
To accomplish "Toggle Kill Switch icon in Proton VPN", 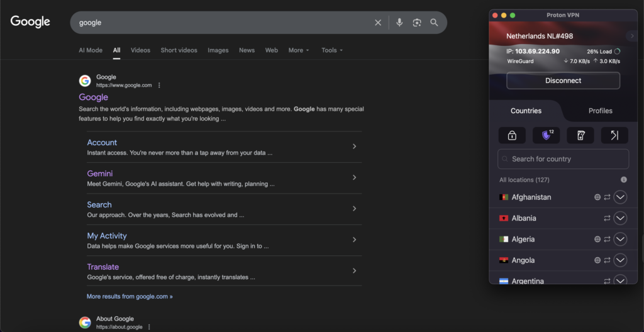I will (580, 136).
